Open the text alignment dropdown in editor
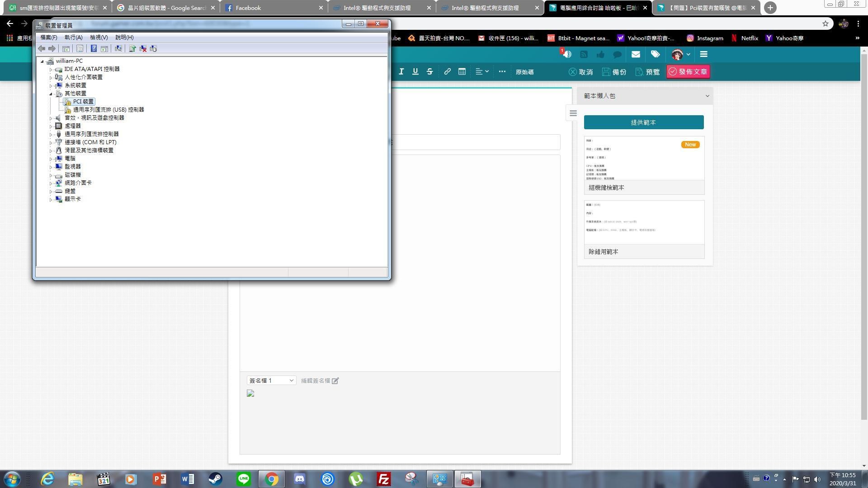The image size is (868, 488). (482, 71)
